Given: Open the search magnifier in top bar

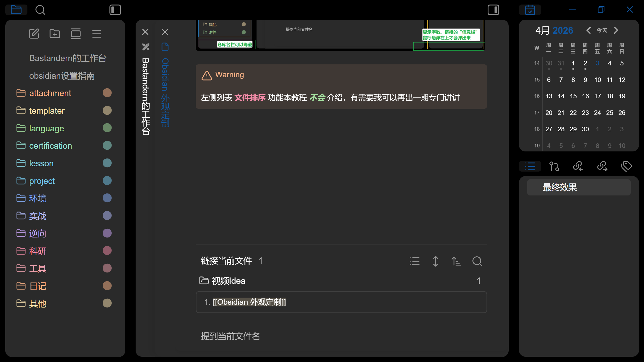Looking at the screenshot, I should 40,10.
